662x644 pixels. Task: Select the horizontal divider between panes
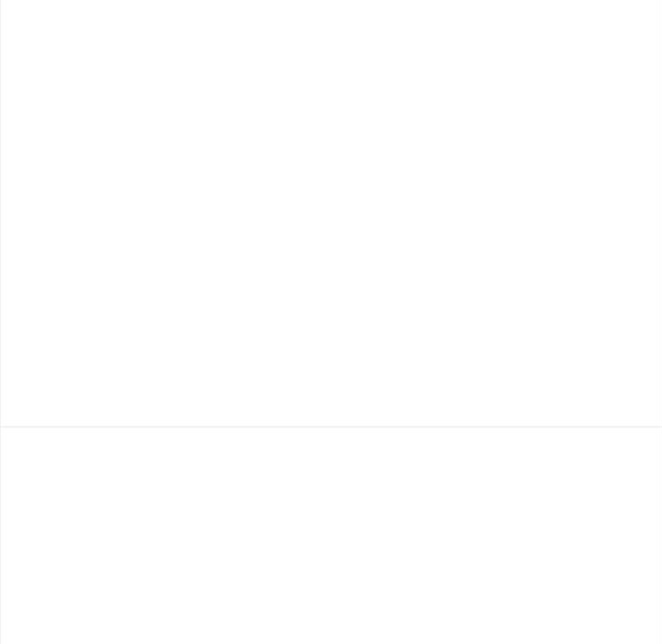(331, 427)
